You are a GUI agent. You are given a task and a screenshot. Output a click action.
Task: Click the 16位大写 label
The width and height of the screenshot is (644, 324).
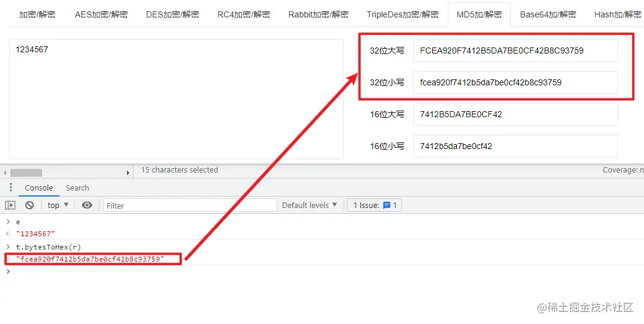pos(387,114)
